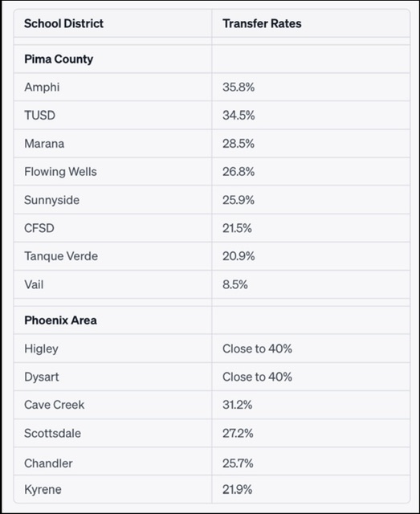
Task: Select the Scottsdale row label
Action: click(52, 434)
